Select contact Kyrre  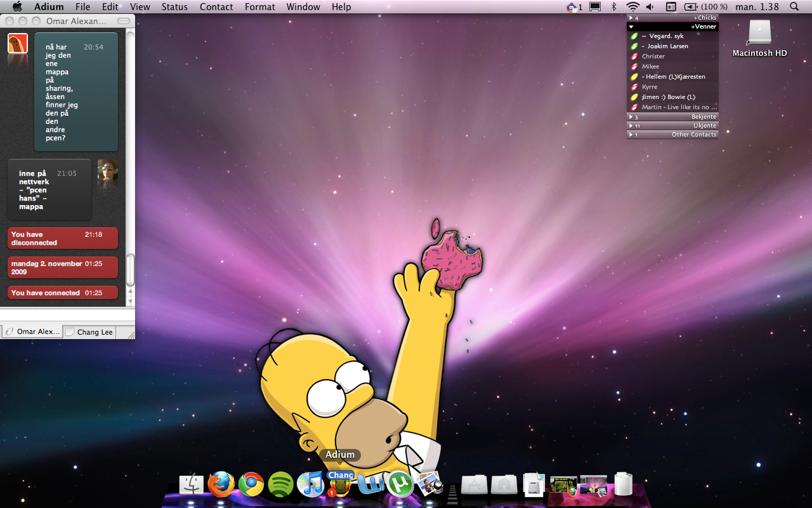pos(672,87)
